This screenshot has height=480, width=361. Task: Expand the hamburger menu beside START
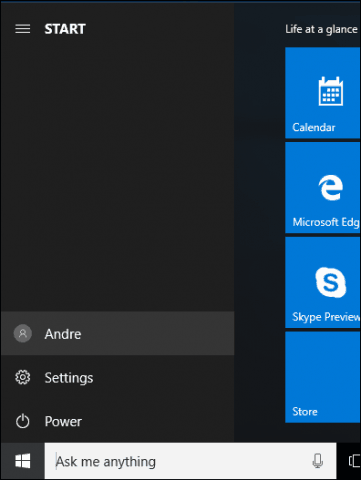(23, 29)
